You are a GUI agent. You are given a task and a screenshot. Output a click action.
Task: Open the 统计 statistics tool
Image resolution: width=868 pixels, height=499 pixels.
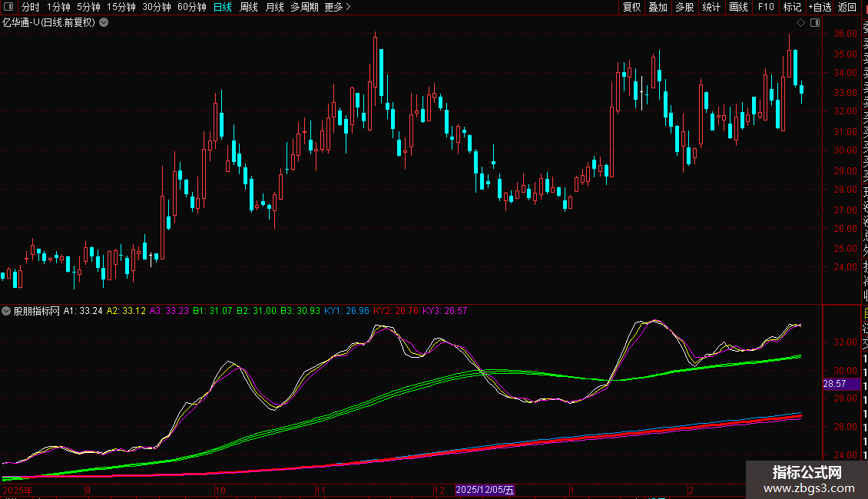[x=711, y=7]
